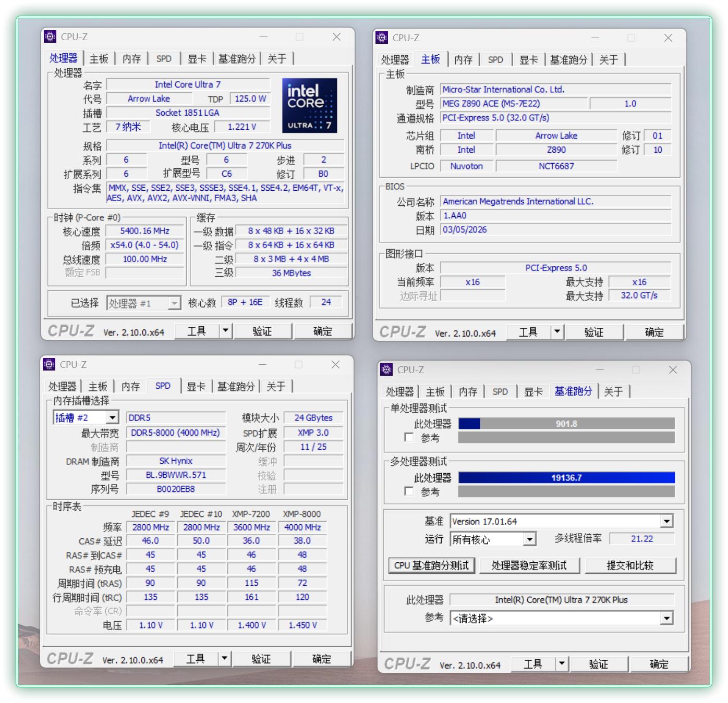
Task: Open the 显卡 tab in motherboard window
Action: coord(528,60)
